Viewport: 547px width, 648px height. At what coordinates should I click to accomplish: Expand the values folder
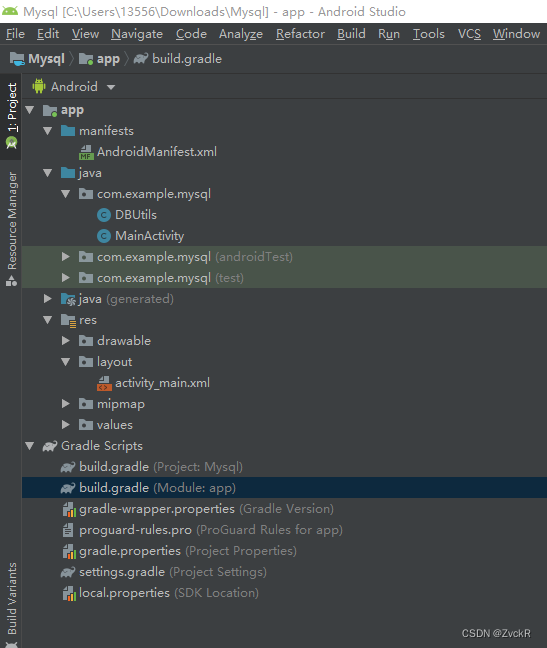point(66,424)
